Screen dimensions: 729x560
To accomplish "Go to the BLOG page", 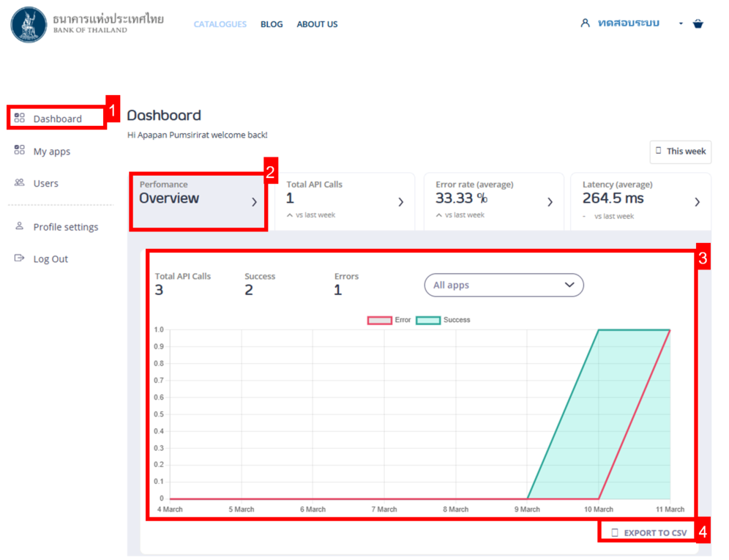I will [x=272, y=24].
